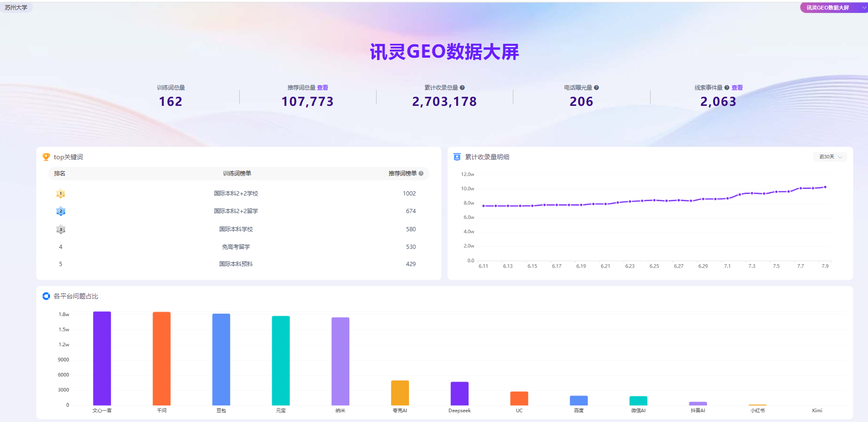Click the 微信AI teal bar
868x422 pixels.
pos(638,401)
